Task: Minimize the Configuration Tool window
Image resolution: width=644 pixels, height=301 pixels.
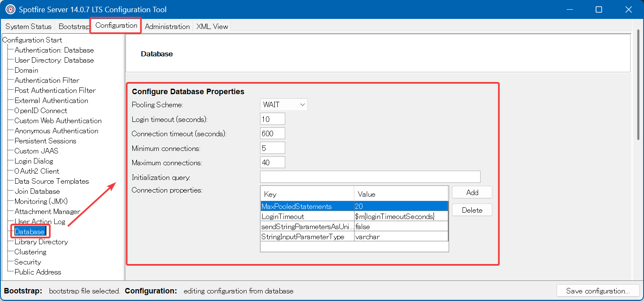Action: pyautogui.click(x=570, y=9)
